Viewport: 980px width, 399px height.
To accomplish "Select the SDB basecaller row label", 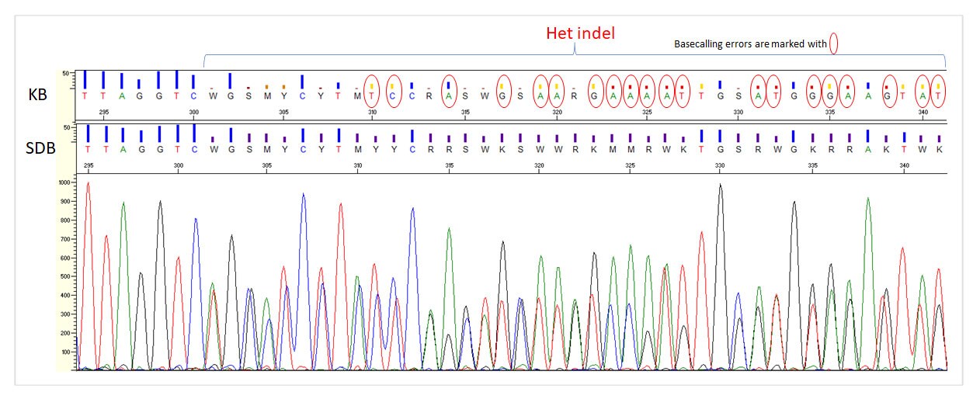I will pos(40,147).
